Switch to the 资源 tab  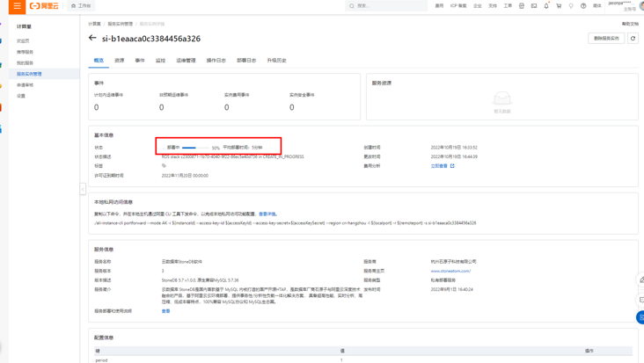coord(119,61)
